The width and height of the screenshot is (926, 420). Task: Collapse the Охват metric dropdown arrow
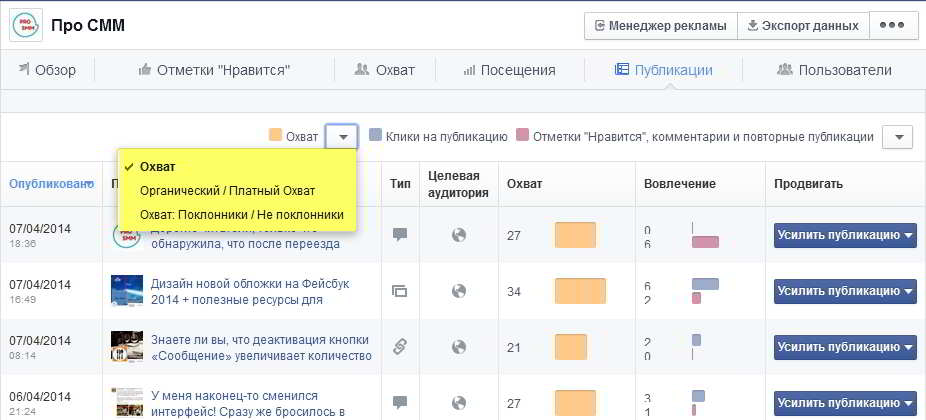coord(342,137)
